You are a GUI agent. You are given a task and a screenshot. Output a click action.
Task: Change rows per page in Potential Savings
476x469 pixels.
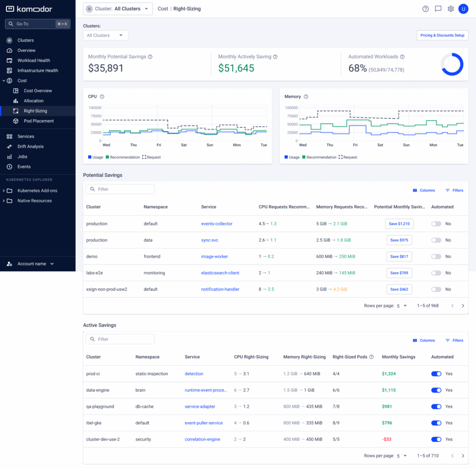[x=402, y=306]
